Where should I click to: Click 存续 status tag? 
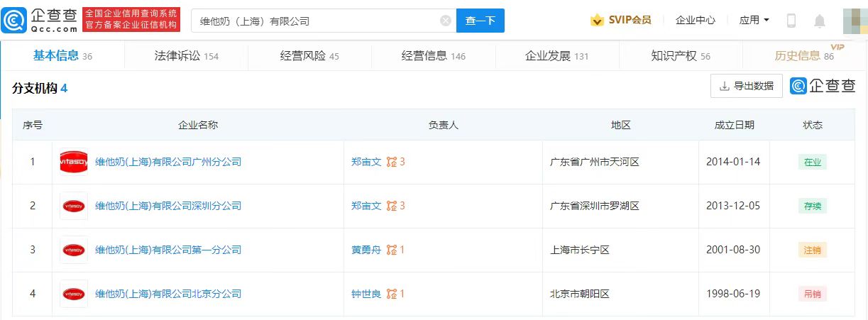coord(812,206)
